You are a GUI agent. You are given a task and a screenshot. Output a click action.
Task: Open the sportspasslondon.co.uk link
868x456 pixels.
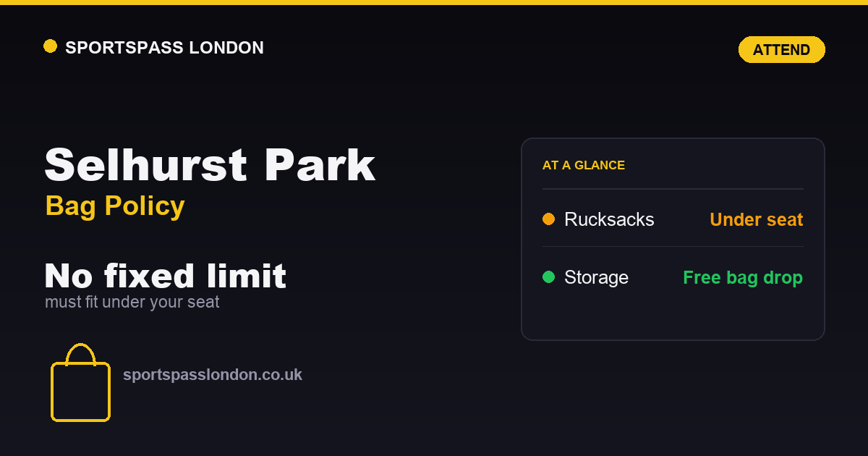pos(213,375)
